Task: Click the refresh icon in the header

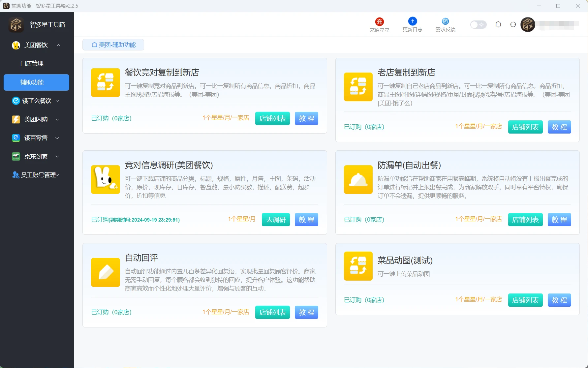Action: point(513,24)
